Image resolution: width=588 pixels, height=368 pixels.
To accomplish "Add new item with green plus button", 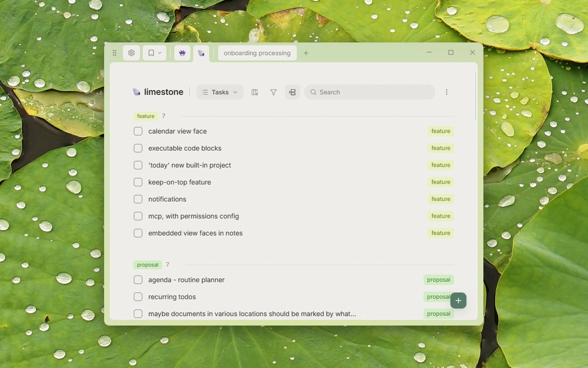I will pyautogui.click(x=458, y=301).
